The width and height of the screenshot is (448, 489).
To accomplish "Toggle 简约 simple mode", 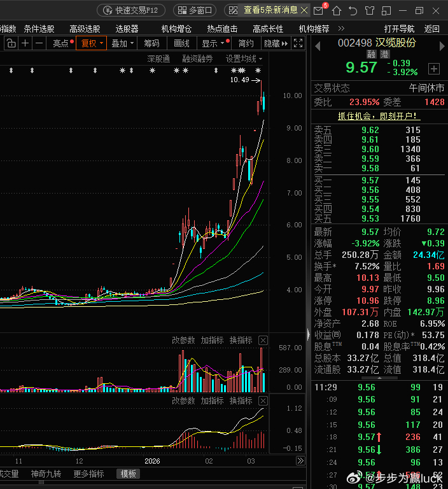I will pyautogui.click(x=246, y=43).
